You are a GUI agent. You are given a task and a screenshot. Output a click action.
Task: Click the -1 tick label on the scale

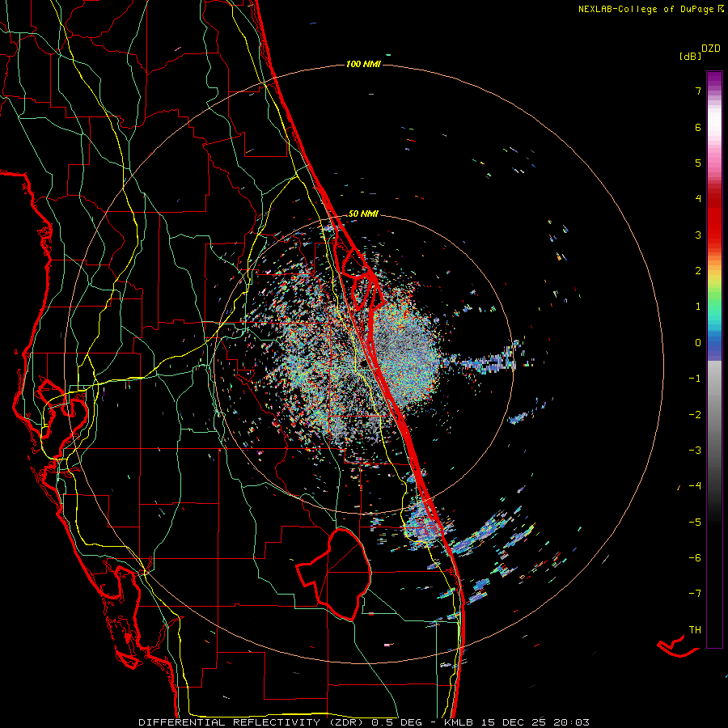pyautogui.click(x=695, y=379)
